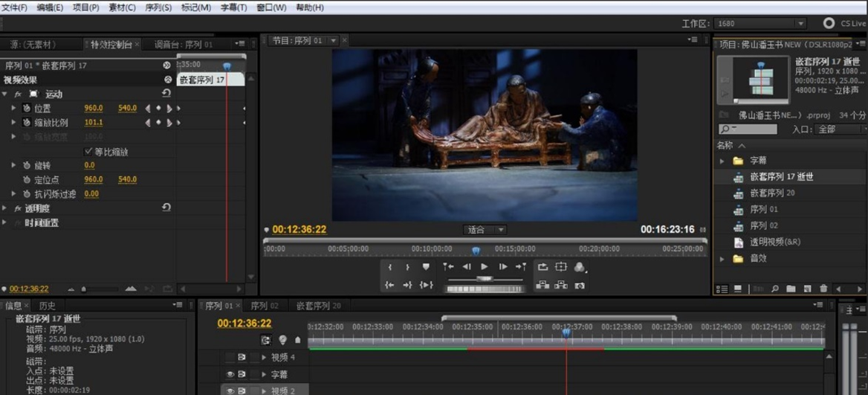Toggle animation stopwatch for 位置
Image resolution: width=868 pixels, height=395 pixels.
pos(27,108)
